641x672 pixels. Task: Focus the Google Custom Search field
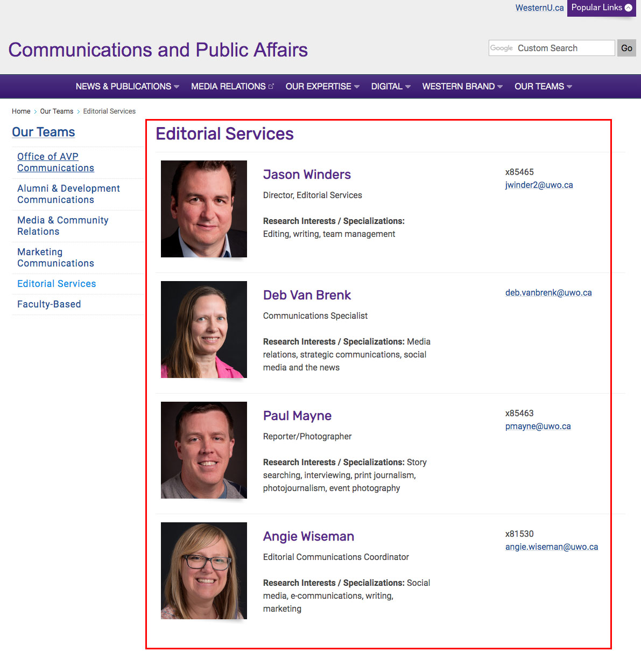pos(552,48)
